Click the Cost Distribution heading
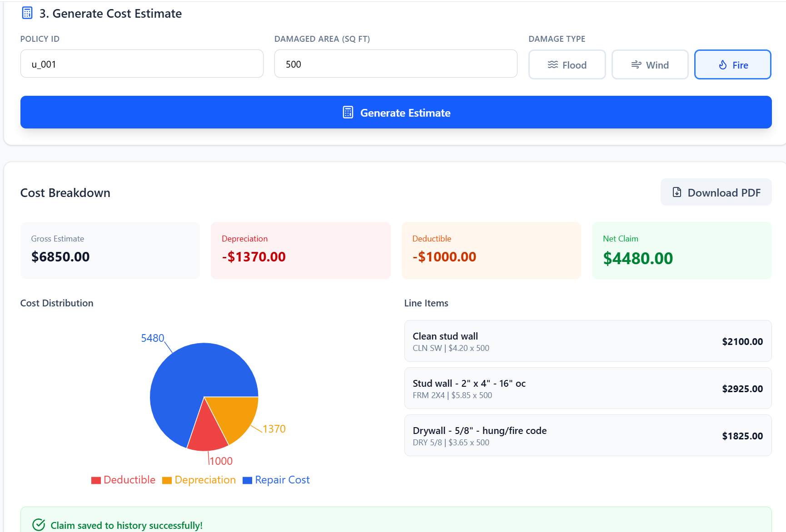Viewport: 786px width, 532px height. point(57,303)
